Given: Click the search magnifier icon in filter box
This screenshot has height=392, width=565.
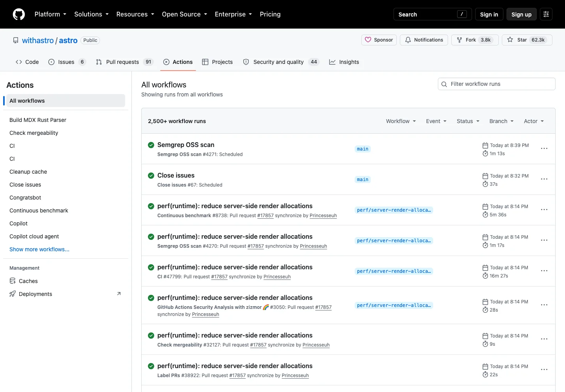Looking at the screenshot, I should click(x=444, y=84).
